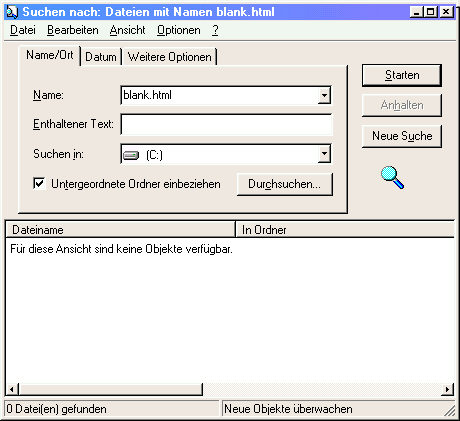Viewport: 460px width, 421px height.
Task: Open the Suchen in drive dropdown
Action: (324, 154)
